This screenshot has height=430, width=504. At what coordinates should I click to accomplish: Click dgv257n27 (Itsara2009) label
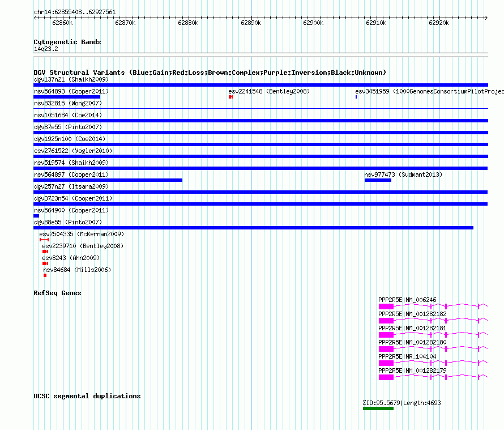coord(71,186)
